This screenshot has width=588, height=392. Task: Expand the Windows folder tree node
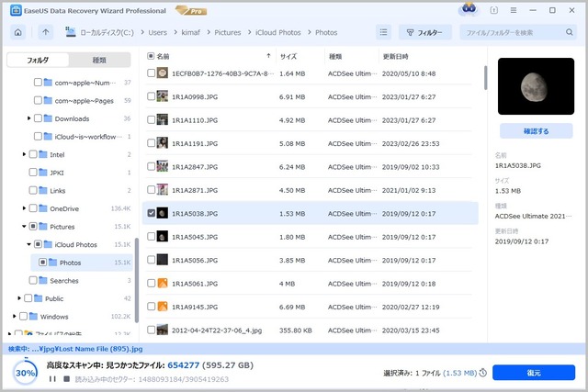click(15, 317)
